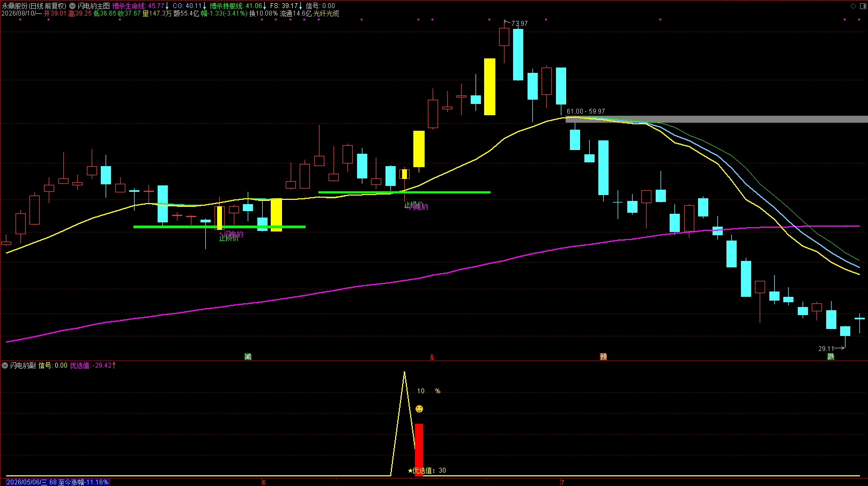The width and height of the screenshot is (868, 486).
Task: Click month 7 marker on time axis
Action: click(x=562, y=482)
